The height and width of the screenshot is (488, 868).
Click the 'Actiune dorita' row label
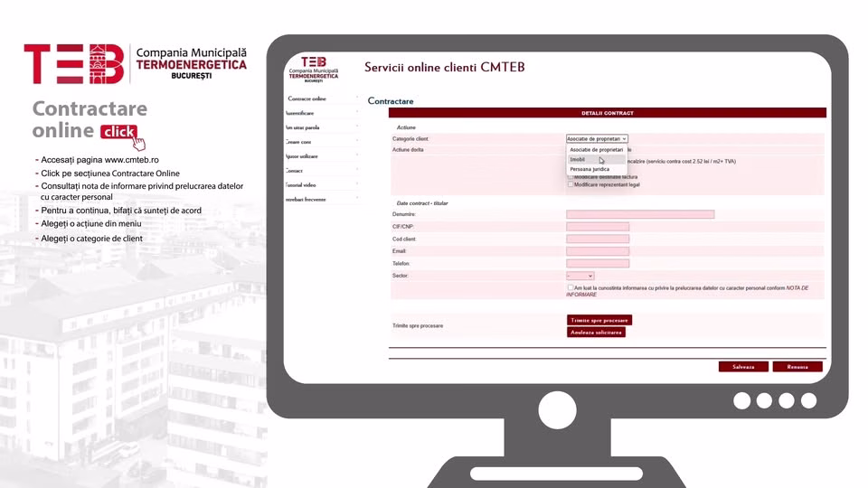pyautogui.click(x=408, y=150)
